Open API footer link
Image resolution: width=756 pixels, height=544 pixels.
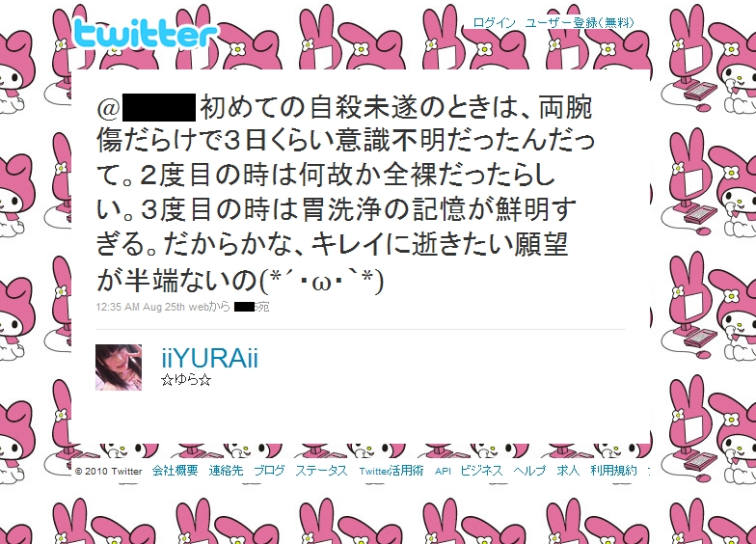(443, 471)
